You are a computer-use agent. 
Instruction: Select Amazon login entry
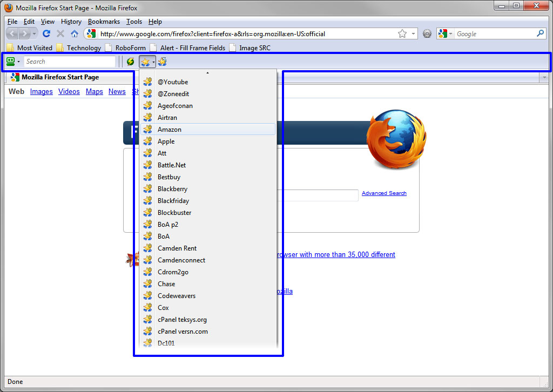pyautogui.click(x=208, y=130)
